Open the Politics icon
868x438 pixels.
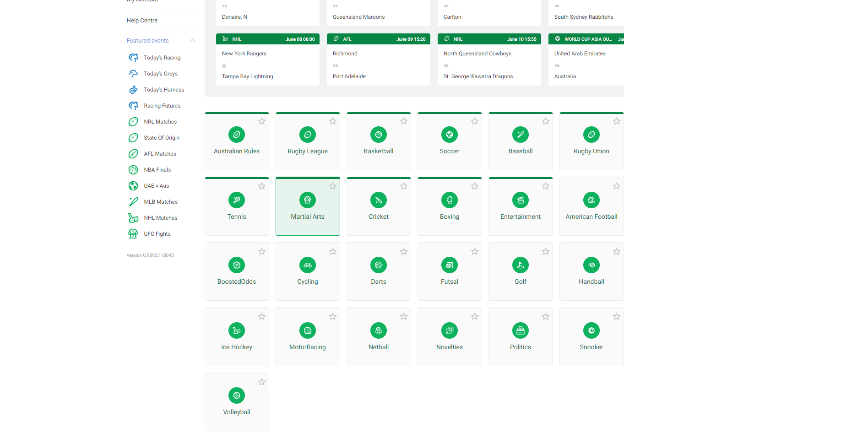pyautogui.click(x=521, y=330)
